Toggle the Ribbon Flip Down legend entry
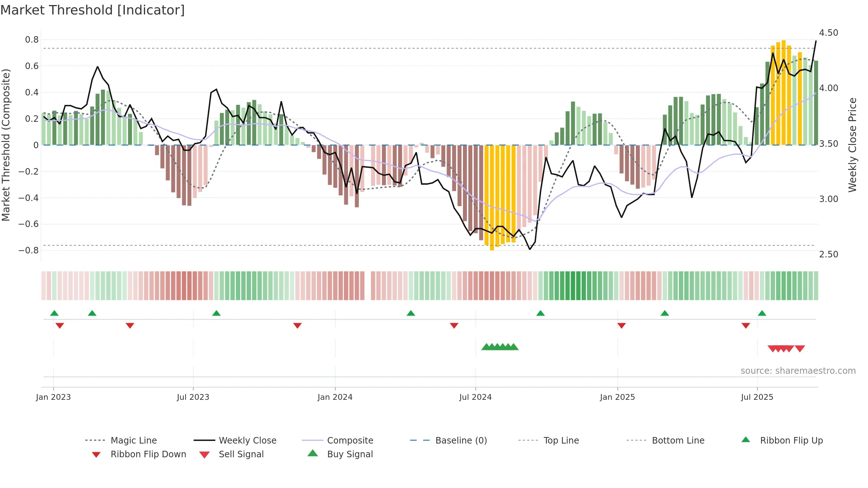Image resolution: width=868 pixels, height=488 pixels. tap(139, 454)
